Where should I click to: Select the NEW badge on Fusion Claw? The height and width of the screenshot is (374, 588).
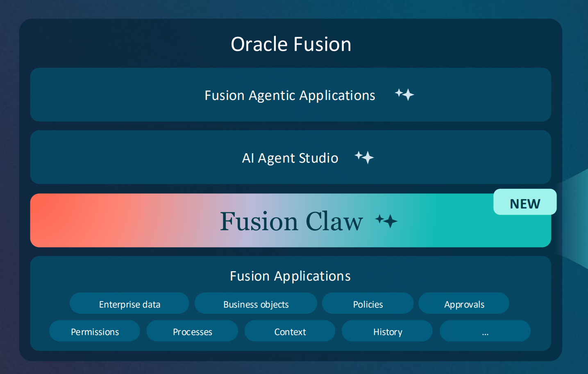tap(525, 202)
